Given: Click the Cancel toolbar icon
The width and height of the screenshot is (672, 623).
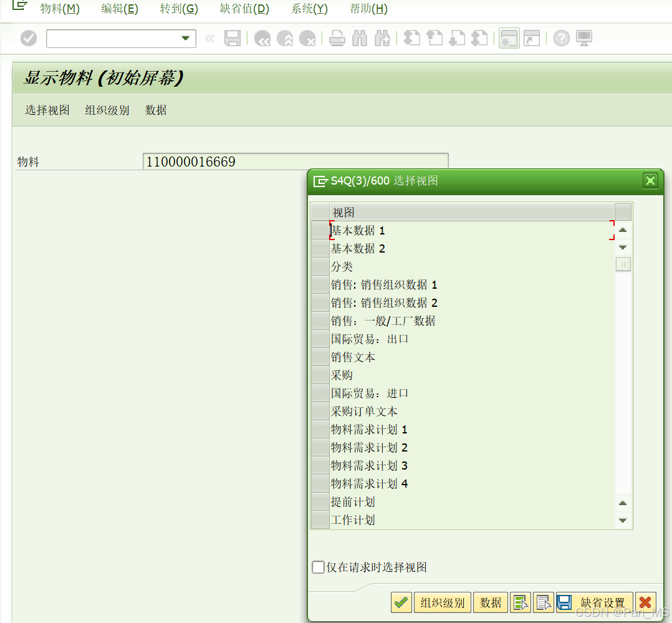Looking at the screenshot, I should [x=307, y=39].
